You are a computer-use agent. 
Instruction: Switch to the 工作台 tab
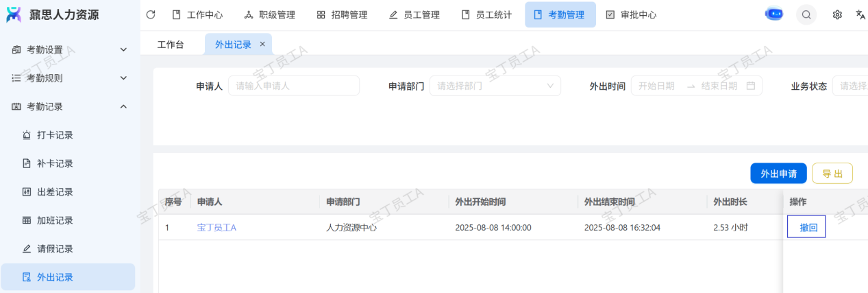[x=171, y=45]
